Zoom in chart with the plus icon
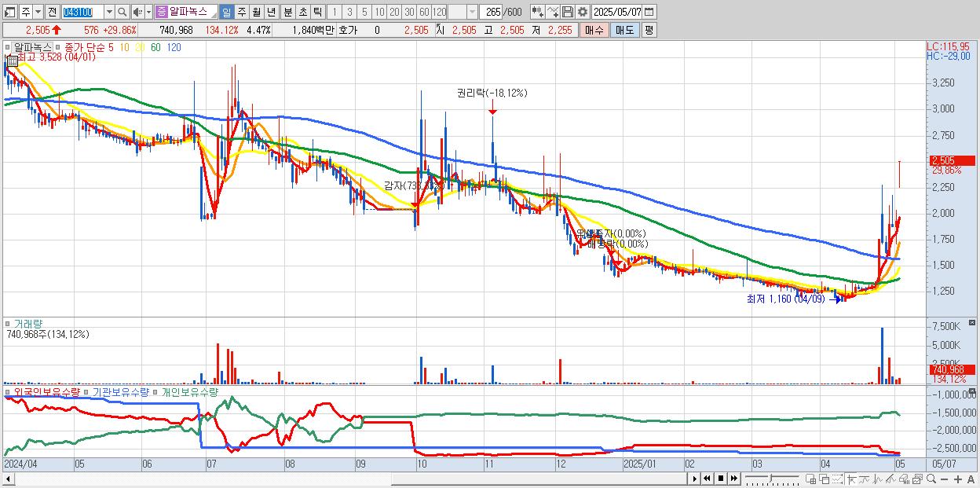Screen dimensions: 980x488 click(957, 479)
